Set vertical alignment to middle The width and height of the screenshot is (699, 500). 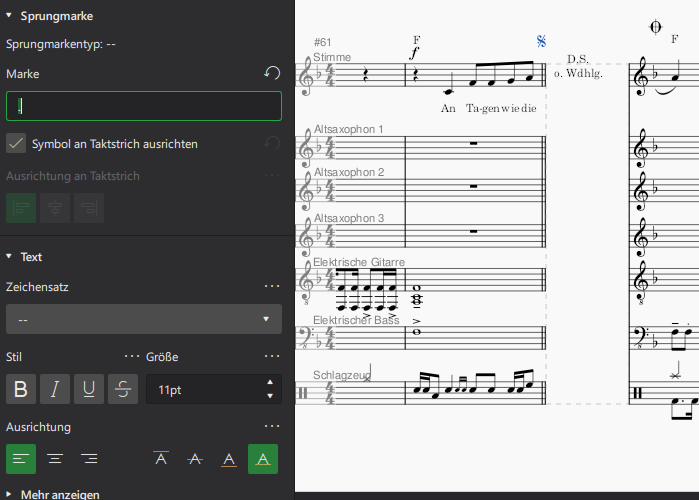point(195,459)
